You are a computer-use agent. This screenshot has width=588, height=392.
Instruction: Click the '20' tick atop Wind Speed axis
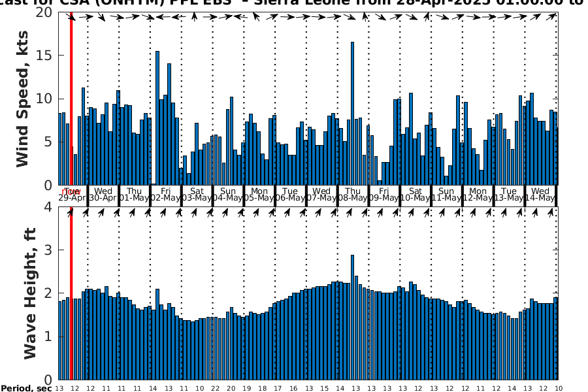pyautogui.click(x=44, y=12)
